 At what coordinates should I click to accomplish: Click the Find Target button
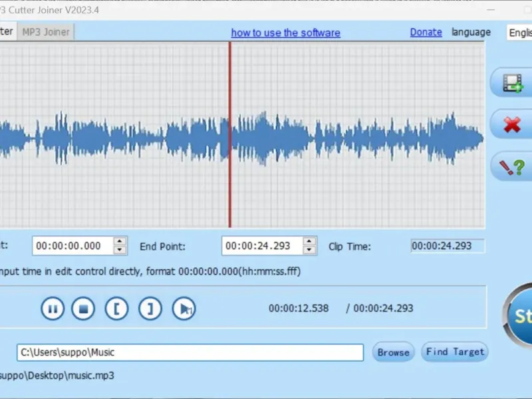point(455,352)
